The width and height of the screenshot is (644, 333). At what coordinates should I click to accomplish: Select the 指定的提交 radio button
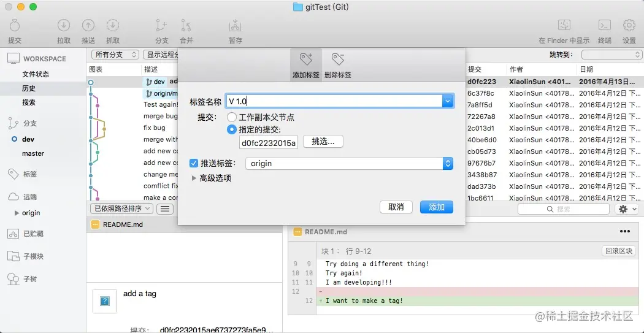pyautogui.click(x=232, y=129)
